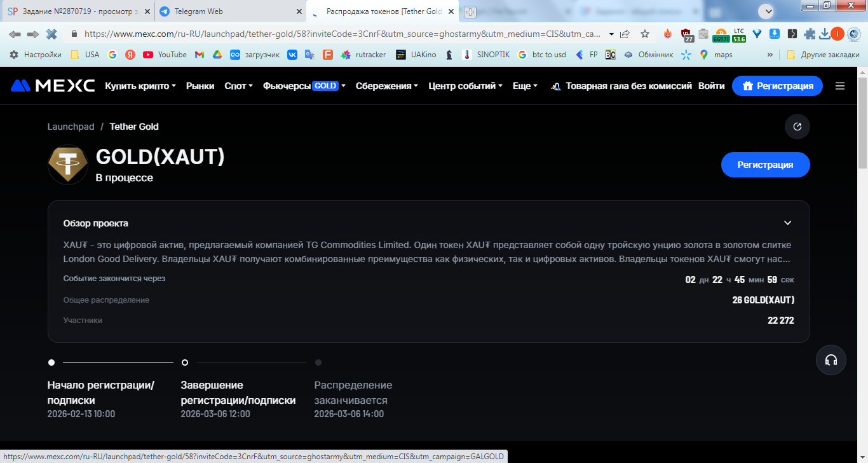Open the Сбережения dropdown menu
Screen dimensions: 868x463
click(x=387, y=86)
